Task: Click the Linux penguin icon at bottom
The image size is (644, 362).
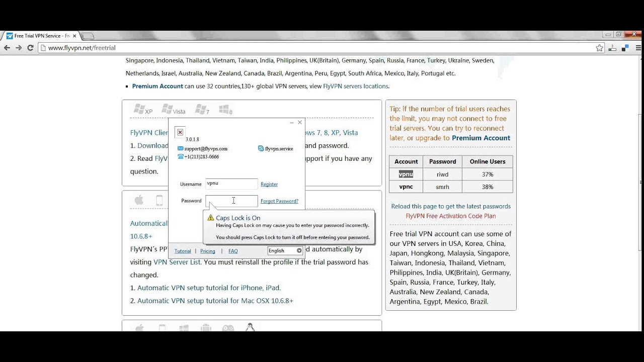Action: tap(250, 327)
